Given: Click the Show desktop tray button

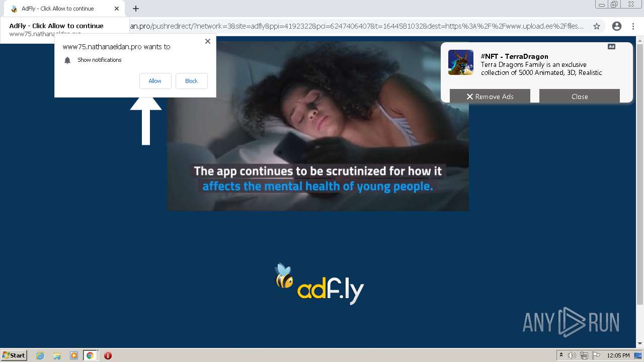Looking at the screenshot, I should [x=638, y=355].
